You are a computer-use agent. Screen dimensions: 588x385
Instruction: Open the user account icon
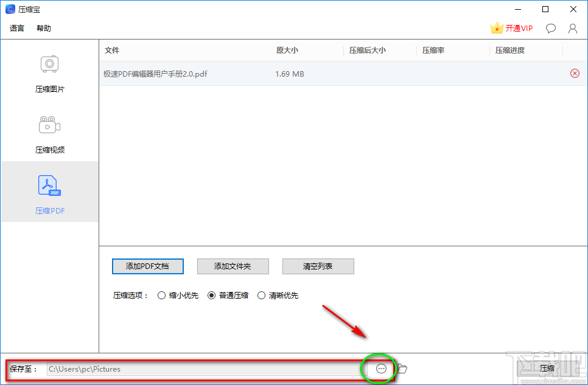click(x=573, y=29)
